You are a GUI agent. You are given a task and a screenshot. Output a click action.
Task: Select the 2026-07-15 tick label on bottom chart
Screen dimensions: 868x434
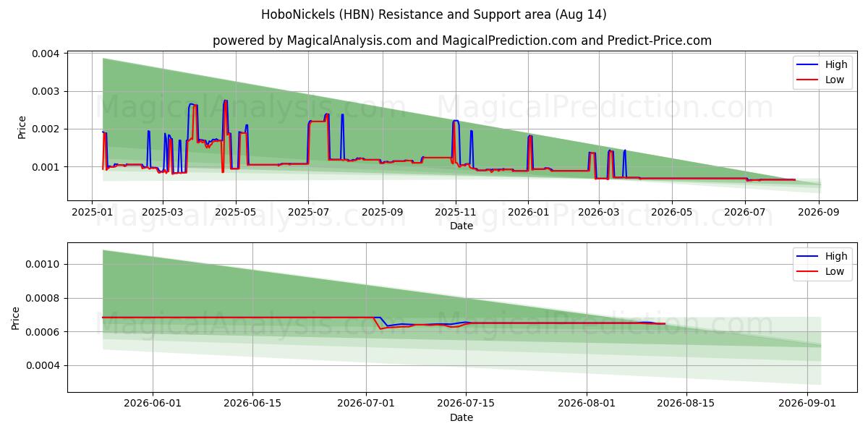point(465,405)
